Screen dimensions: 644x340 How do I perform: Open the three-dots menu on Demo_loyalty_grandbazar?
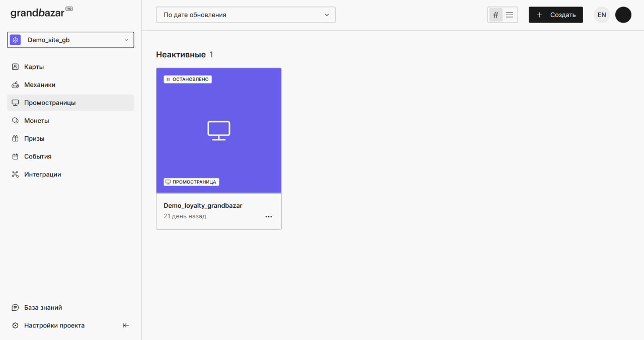click(x=269, y=217)
